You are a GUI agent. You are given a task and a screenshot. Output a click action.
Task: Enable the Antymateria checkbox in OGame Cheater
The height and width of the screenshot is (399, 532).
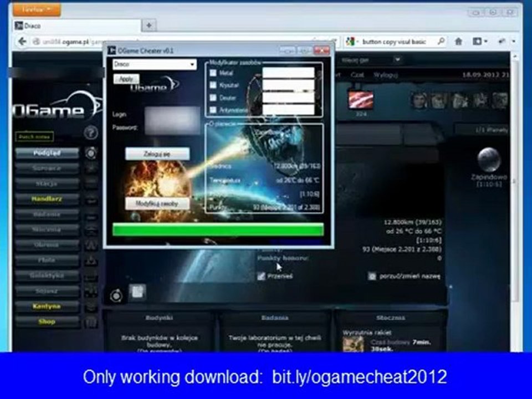(213, 110)
